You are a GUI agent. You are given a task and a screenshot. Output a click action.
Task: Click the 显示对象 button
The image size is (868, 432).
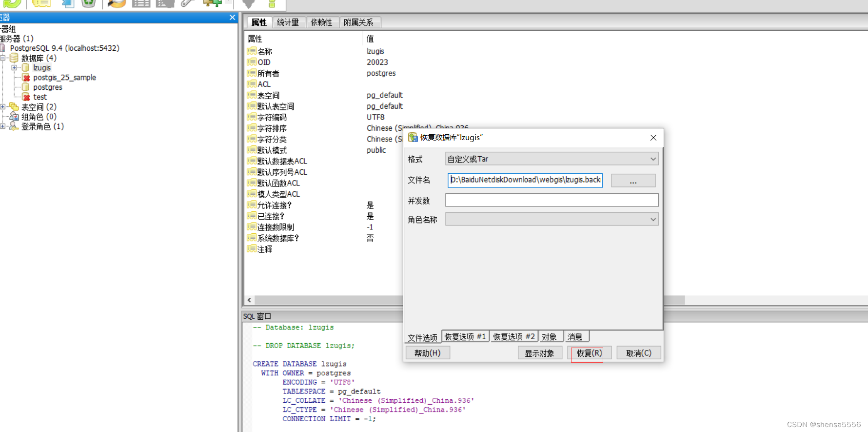[x=539, y=353]
